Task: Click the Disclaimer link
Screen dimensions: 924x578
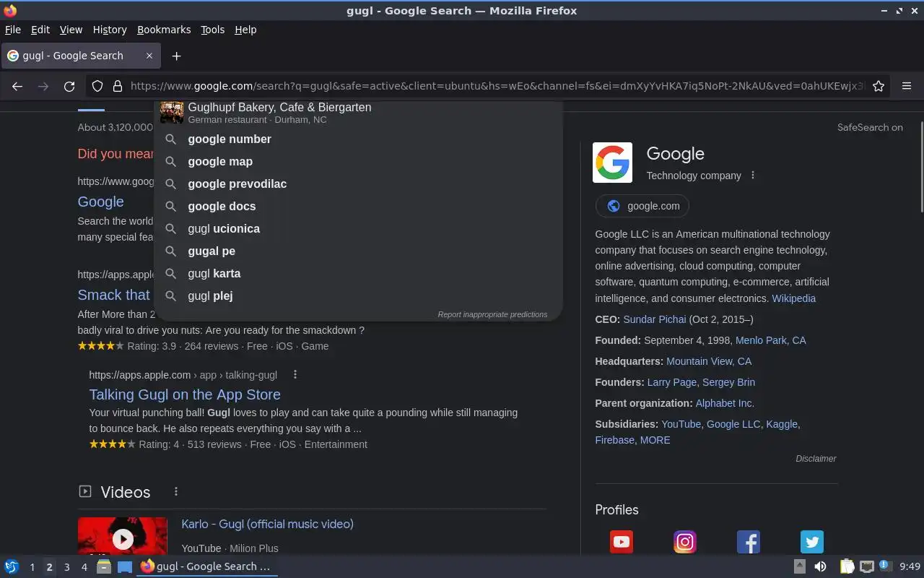Action: coord(816,458)
